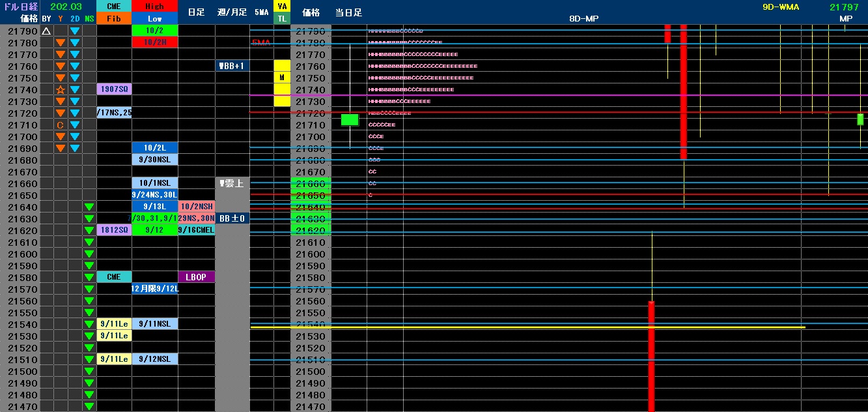Select the 9/16CMEL cell

pos(196,231)
